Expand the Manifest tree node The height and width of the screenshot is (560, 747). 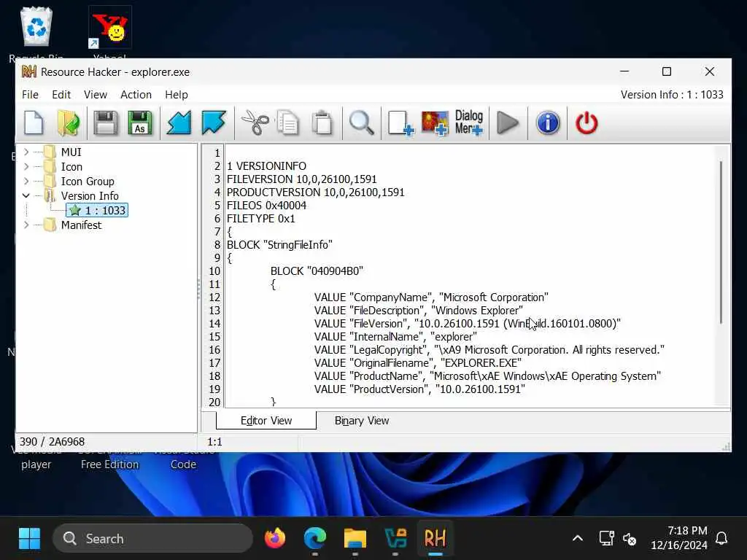26,225
